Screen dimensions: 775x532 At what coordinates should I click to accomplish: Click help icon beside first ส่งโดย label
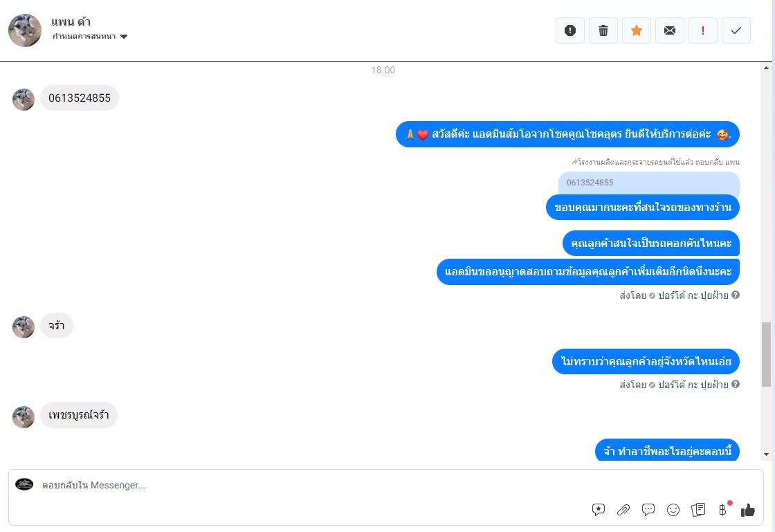[x=736, y=295]
